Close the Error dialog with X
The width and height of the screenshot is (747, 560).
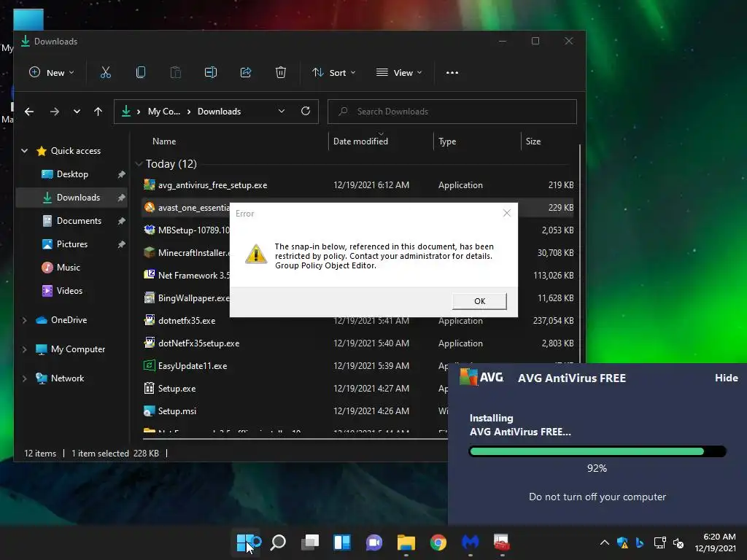pyautogui.click(x=507, y=214)
